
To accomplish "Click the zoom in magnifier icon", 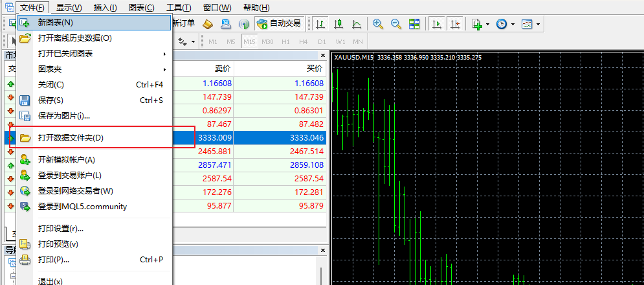I will tap(378, 24).
